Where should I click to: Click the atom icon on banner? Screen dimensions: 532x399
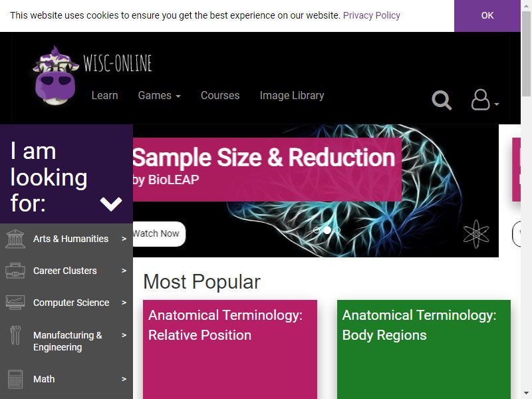[x=476, y=234]
